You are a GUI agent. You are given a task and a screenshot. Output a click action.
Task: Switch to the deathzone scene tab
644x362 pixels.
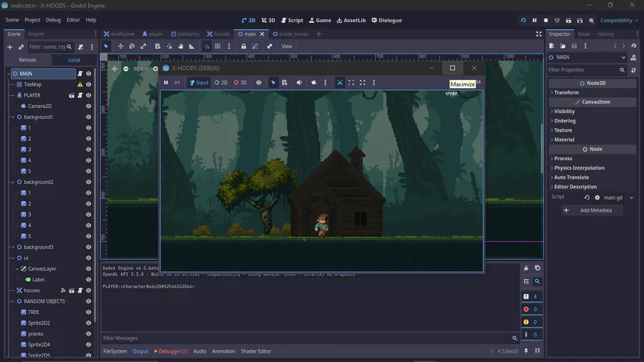119,34
